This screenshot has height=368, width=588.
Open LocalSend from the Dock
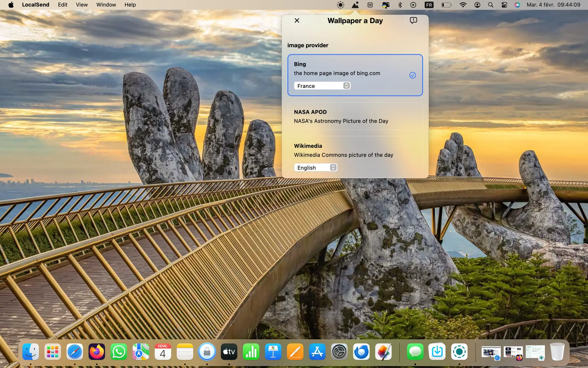(x=459, y=351)
